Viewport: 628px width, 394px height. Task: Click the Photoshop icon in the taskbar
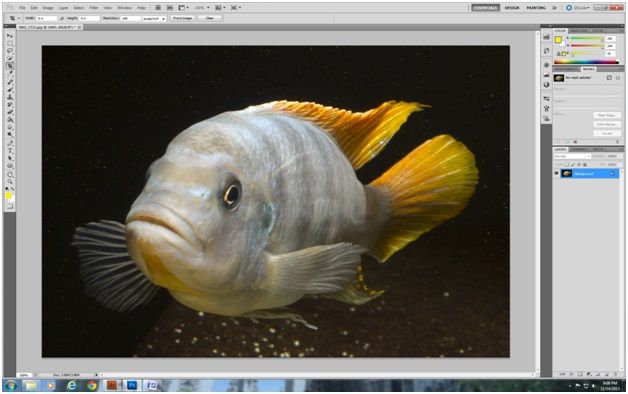coord(132,386)
